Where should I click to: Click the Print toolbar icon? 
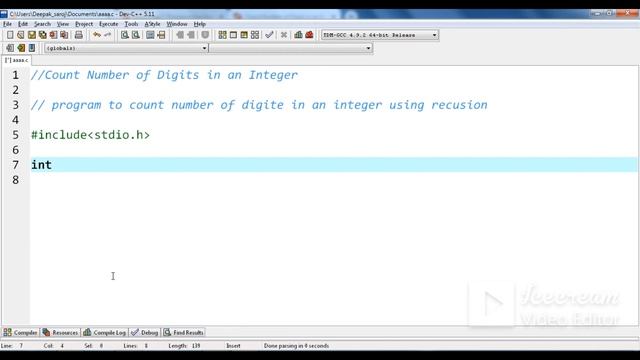79,35
